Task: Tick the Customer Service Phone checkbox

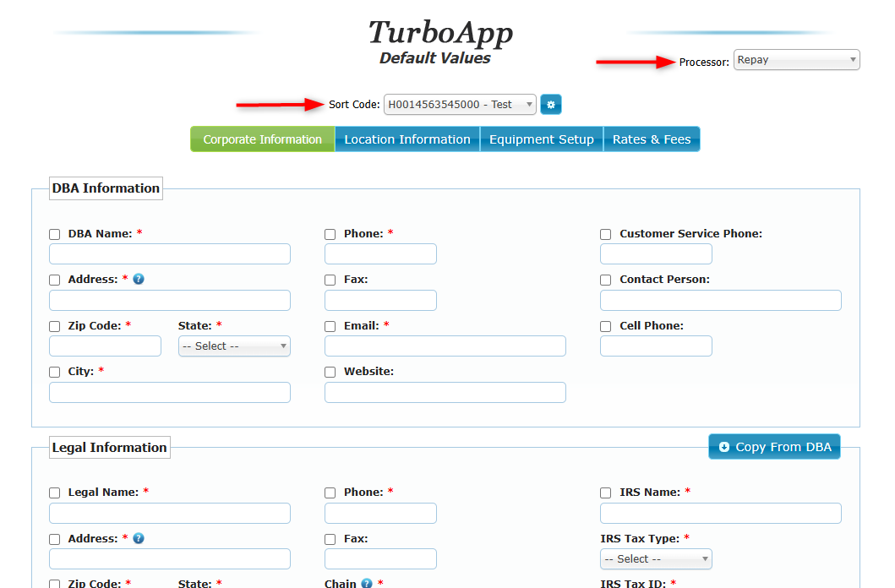Action: (x=606, y=234)
